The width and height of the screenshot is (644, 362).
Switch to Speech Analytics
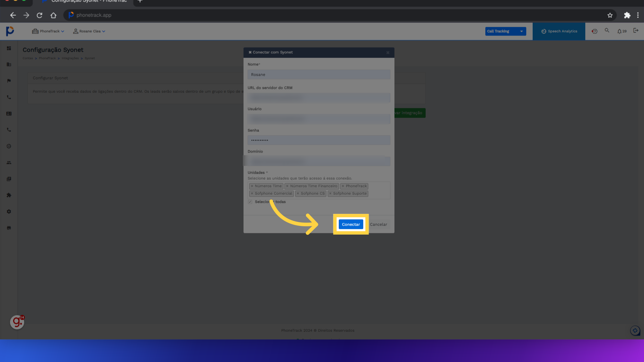(x=559, y=31)
